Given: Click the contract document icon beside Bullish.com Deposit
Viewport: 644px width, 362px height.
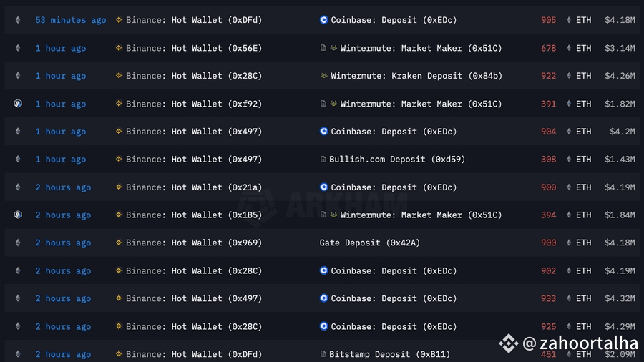Looking at the screenshot, I should [323, 160].
